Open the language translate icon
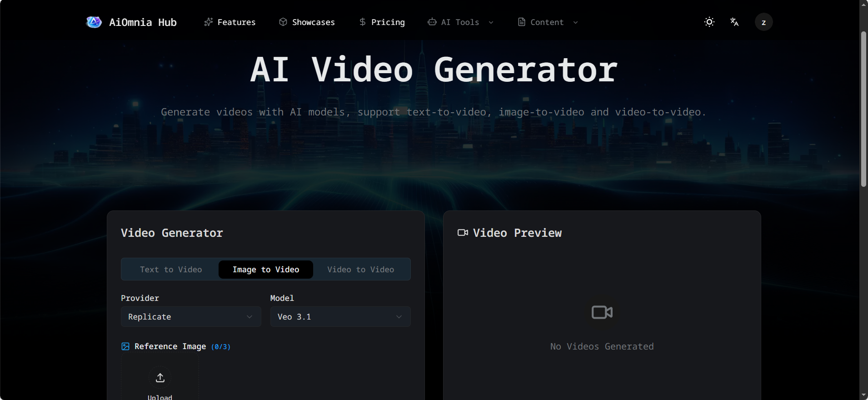868x400 pixels. (734, 22)
